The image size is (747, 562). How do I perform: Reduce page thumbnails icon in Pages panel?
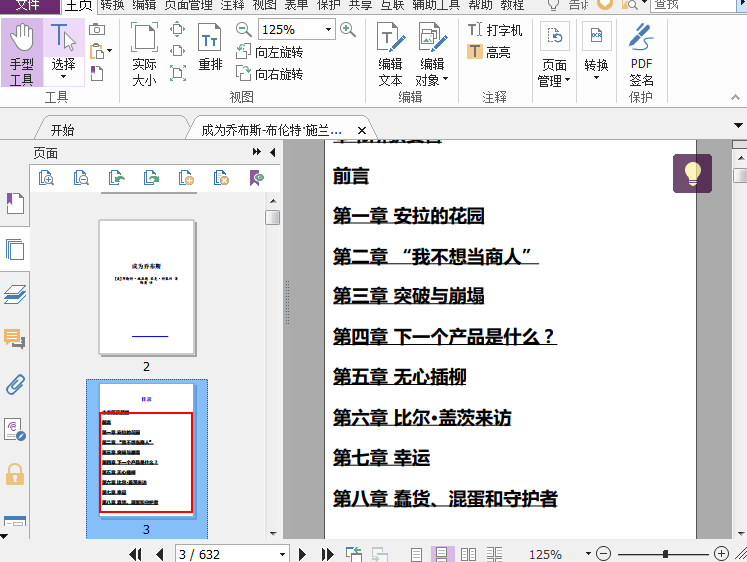[x=81, y=178]
